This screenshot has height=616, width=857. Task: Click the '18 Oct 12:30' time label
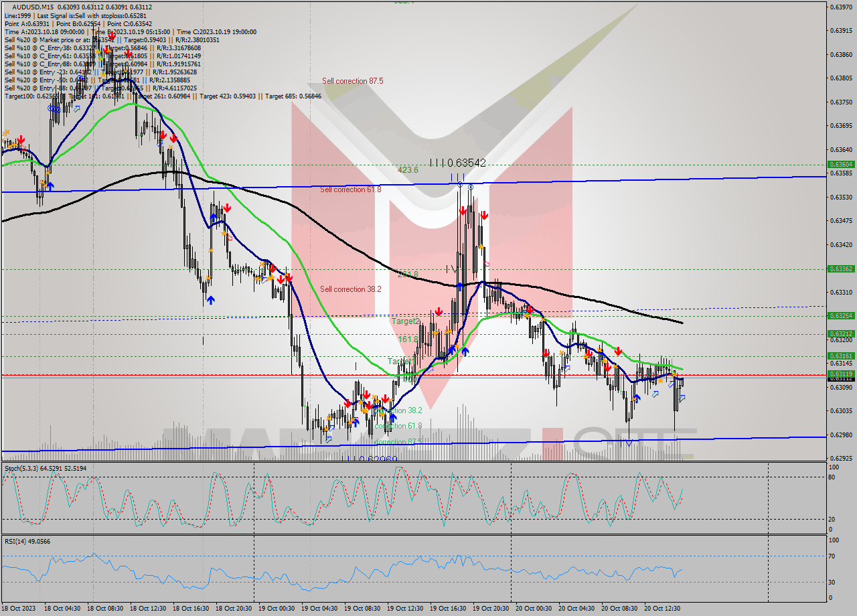(x=147, y=608)
